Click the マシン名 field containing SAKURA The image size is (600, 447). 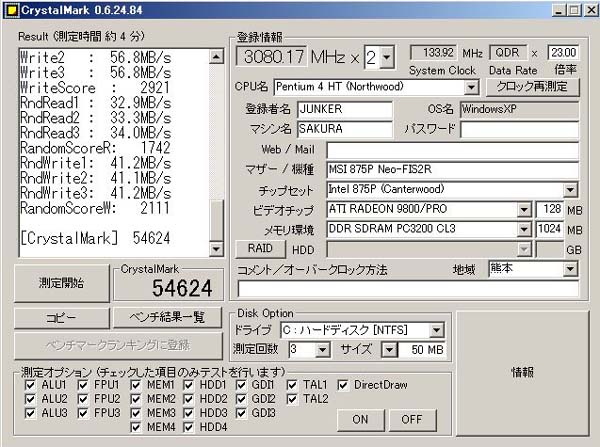[345, 129]
